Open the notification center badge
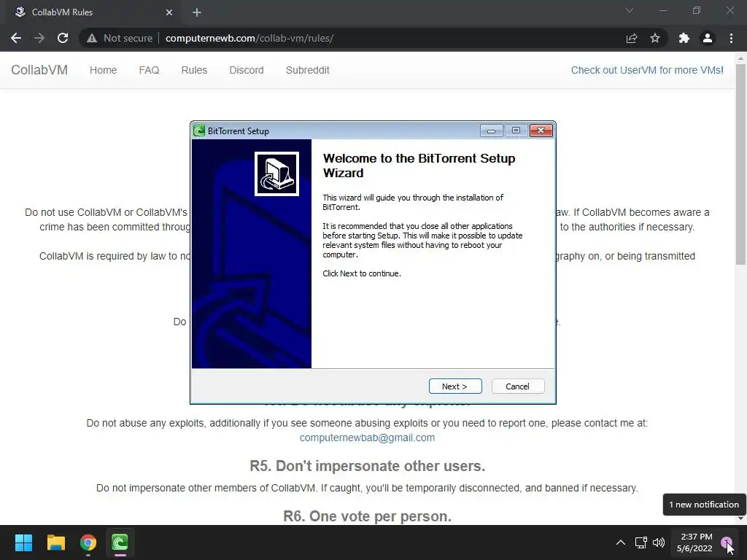 tap(726, 542)
